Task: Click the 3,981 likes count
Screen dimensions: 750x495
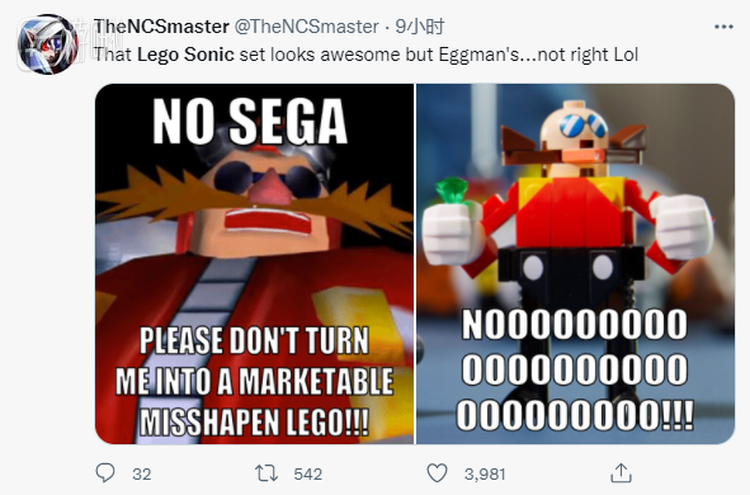Action: coord(483,472)
